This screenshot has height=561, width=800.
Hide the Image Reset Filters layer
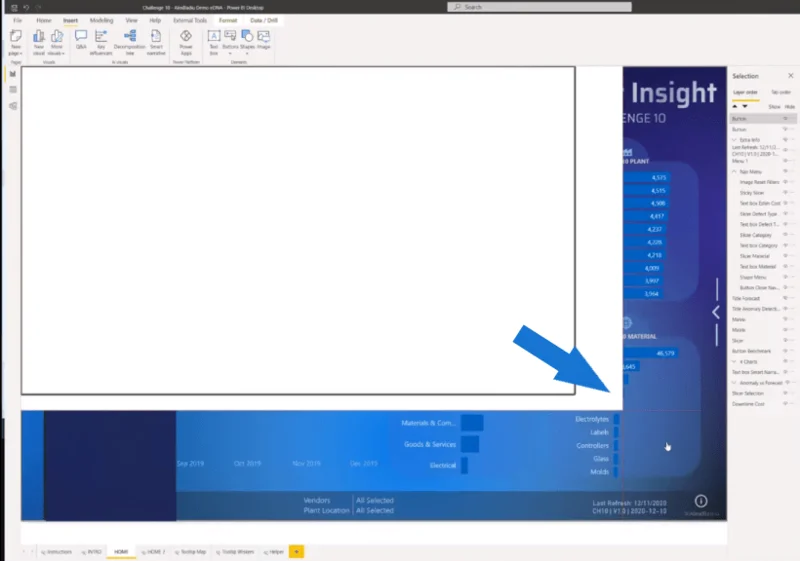click(786, 182)
